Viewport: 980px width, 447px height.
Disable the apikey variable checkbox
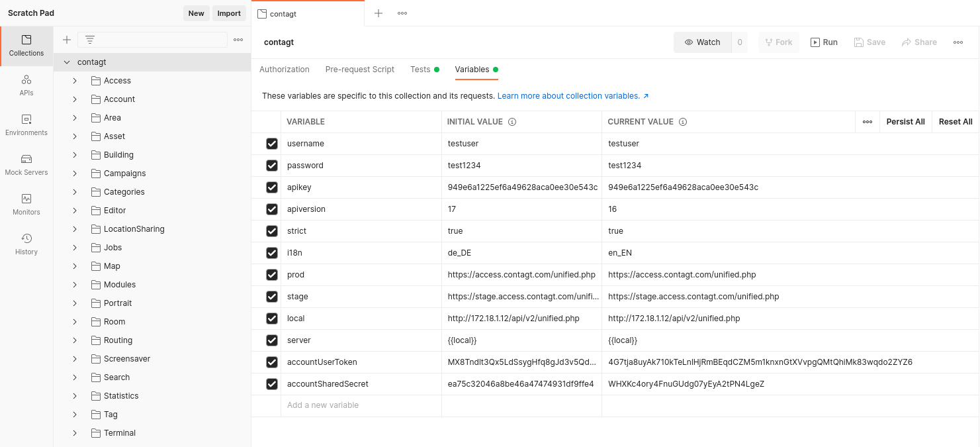pos(272,187)
